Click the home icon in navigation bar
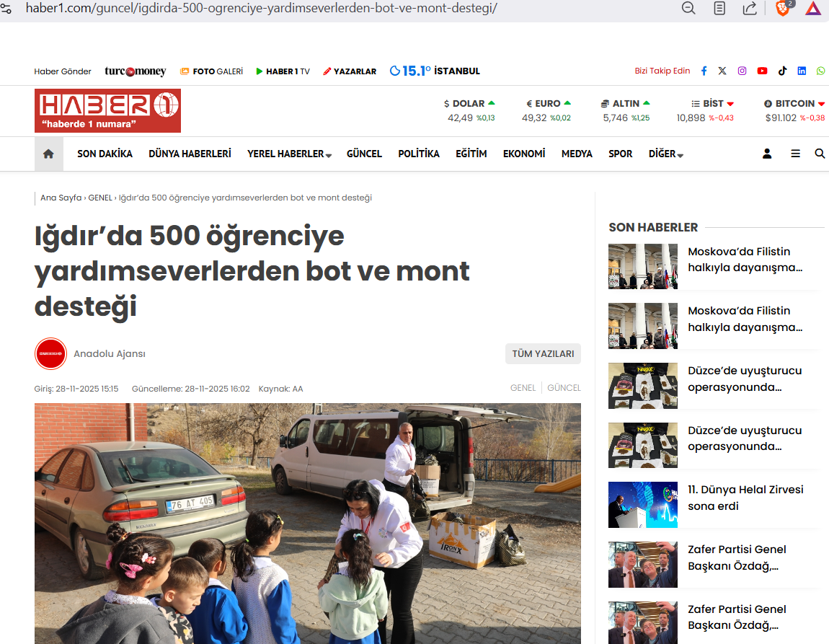Screen dimensions: 829x644 tap(48, 154)
